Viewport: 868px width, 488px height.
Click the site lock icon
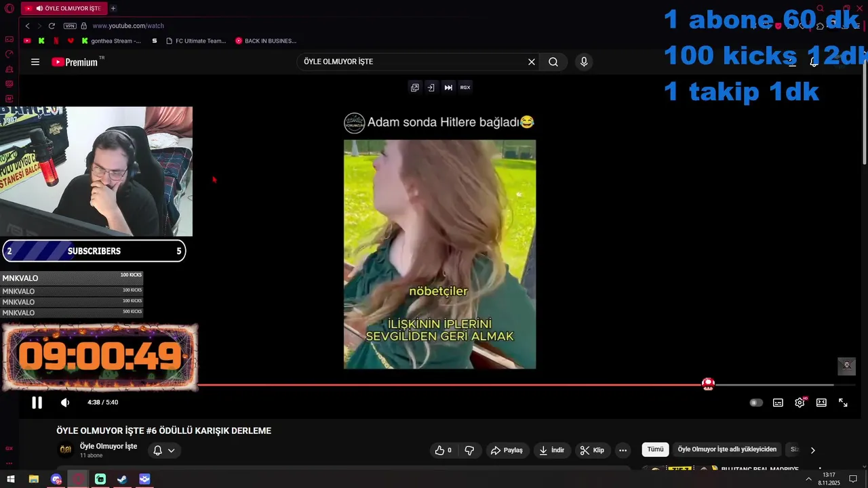84,26
